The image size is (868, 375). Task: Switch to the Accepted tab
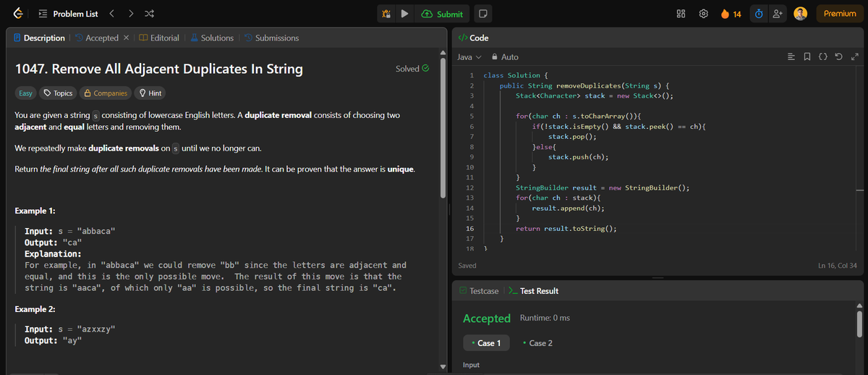[x=96, y=38]
